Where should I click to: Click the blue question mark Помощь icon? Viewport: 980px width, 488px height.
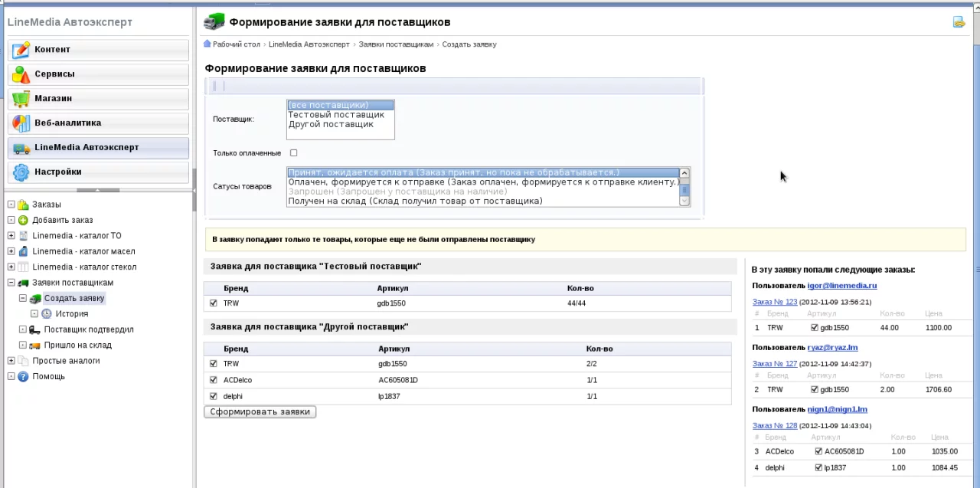(x=23, y=377)
